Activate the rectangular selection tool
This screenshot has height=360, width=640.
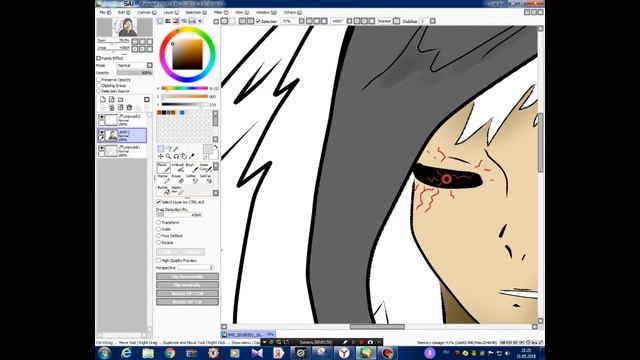[x=161, y=149]
